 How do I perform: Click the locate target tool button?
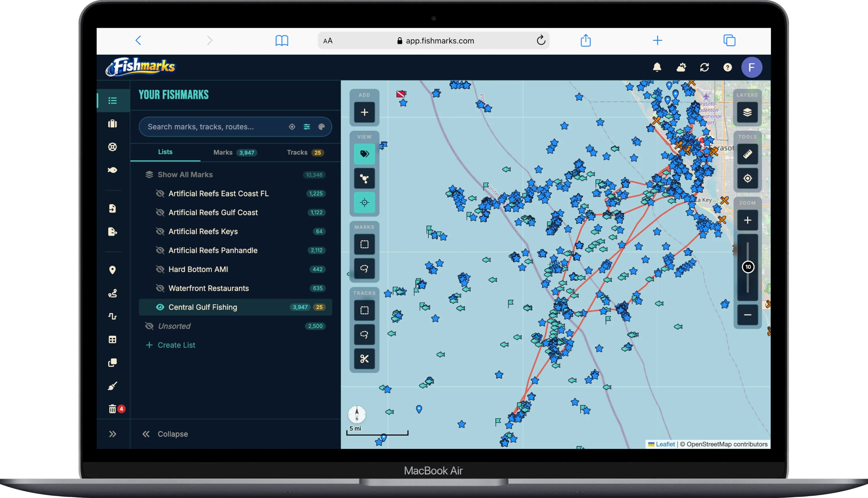pos(747,178)
